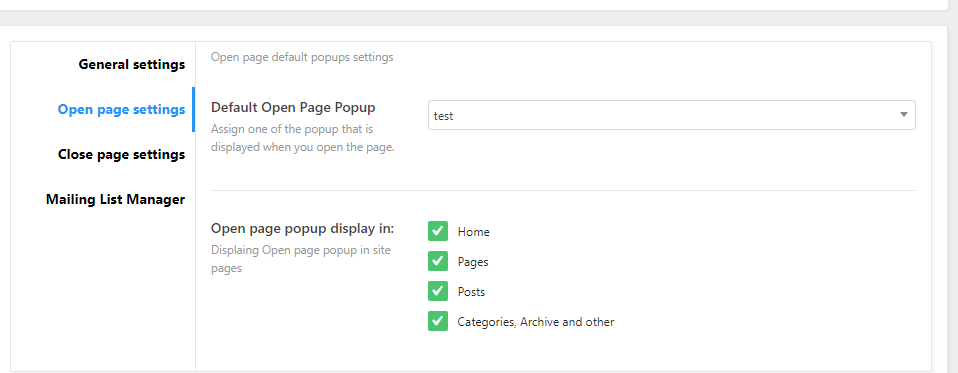Viewport: 958px width, 373px height.
Task: Select the Open page settings tab
Action: pos(121,109)
